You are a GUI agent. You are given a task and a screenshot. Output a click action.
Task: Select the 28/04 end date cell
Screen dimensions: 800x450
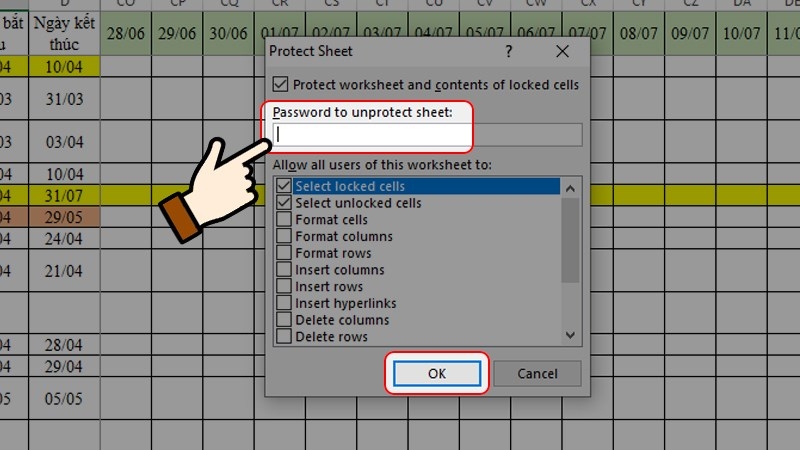[64, 345]
